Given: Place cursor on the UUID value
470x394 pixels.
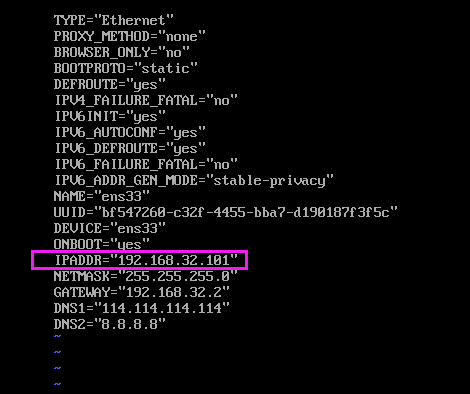Looking at the screenshot, I should tap(246, 212).
